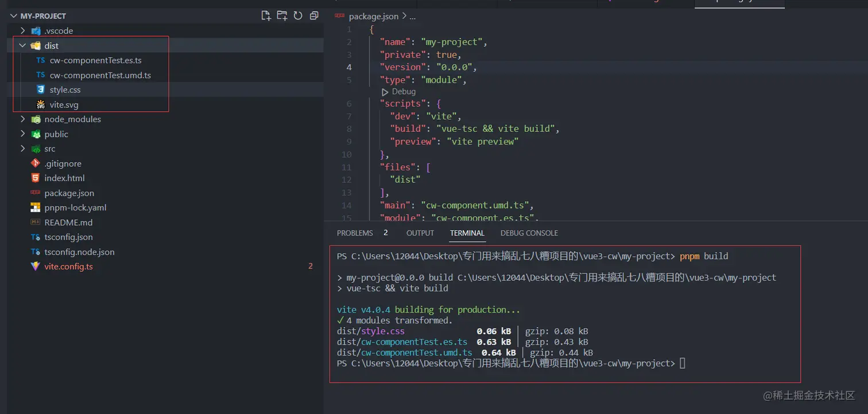Open style.css file name in the Explorer
The height and width of the screenshot is (414, 868).
(x=65, y=90)
